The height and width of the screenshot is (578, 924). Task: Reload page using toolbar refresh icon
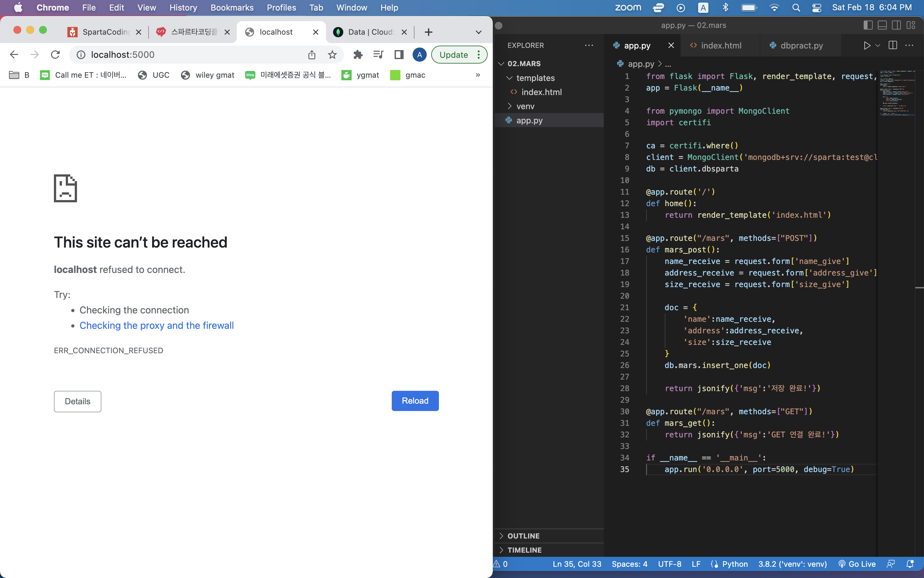[56, 55]
